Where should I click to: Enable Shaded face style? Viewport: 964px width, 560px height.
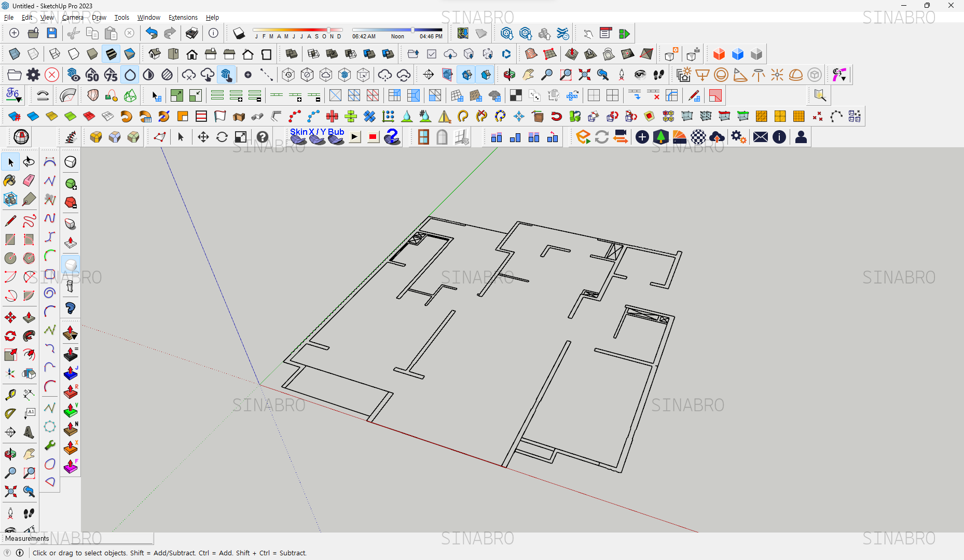coord(92,54)
